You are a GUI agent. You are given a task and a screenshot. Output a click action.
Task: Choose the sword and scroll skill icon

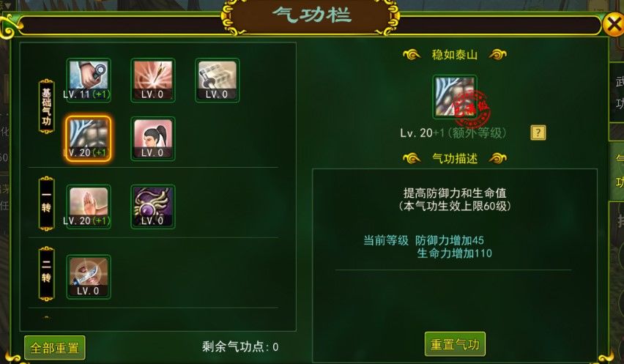pos(218,80)
